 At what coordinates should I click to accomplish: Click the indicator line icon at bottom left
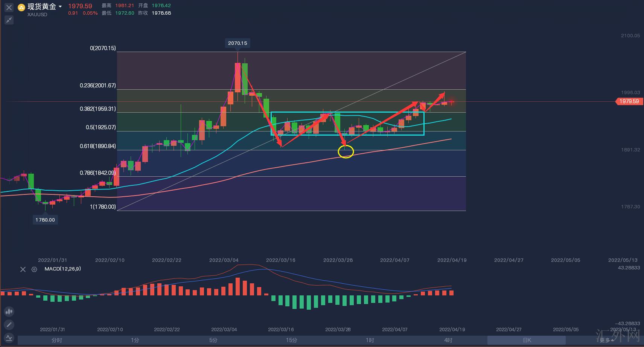tap(9, 338)
